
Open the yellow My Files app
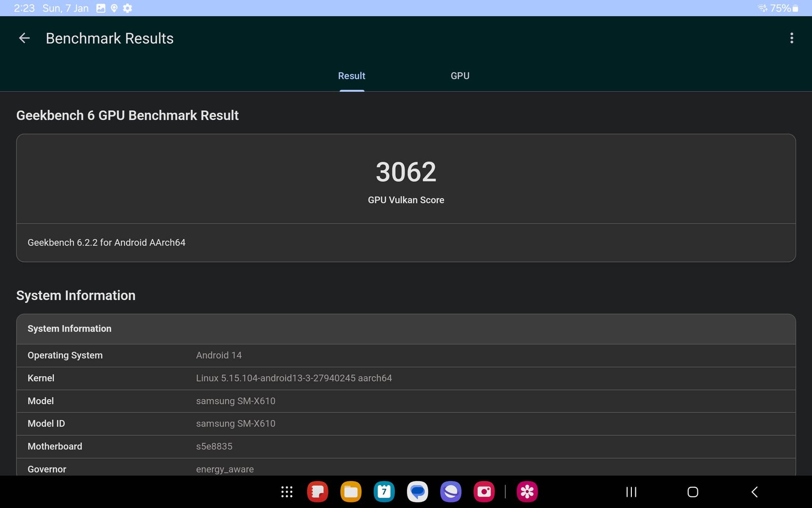(x=351, y=492)
